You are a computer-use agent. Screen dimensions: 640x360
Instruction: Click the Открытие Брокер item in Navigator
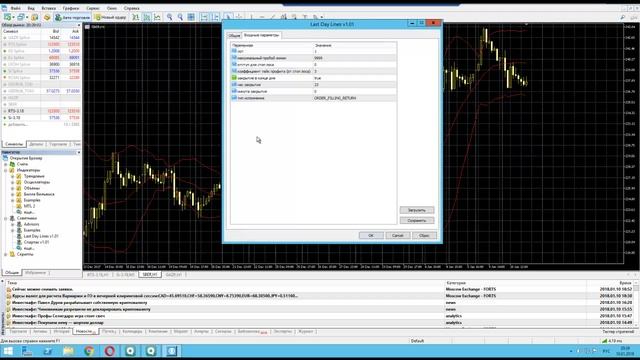[26, 158]
